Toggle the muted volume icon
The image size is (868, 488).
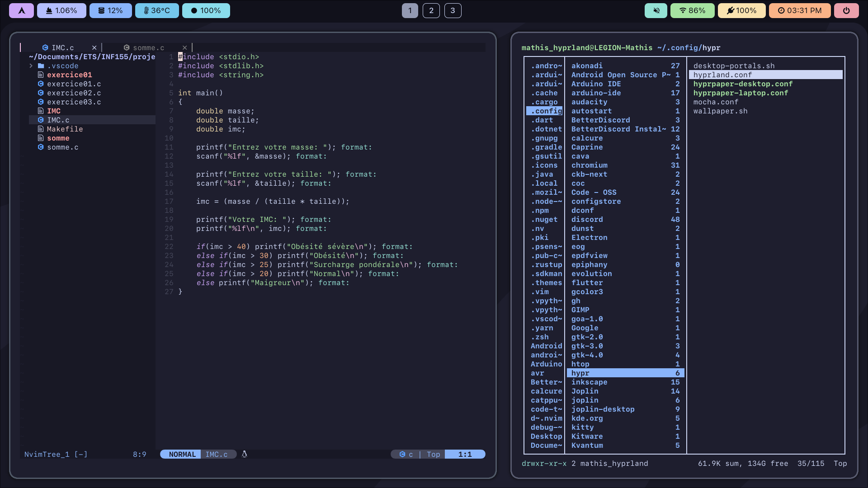[x=656, y=10]
